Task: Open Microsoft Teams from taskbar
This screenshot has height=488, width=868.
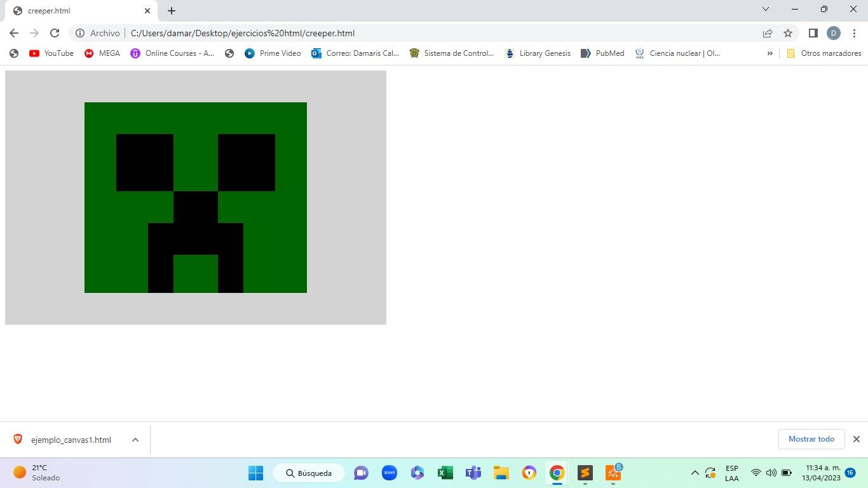Action: pyautogui.click(x=473, y=473)
